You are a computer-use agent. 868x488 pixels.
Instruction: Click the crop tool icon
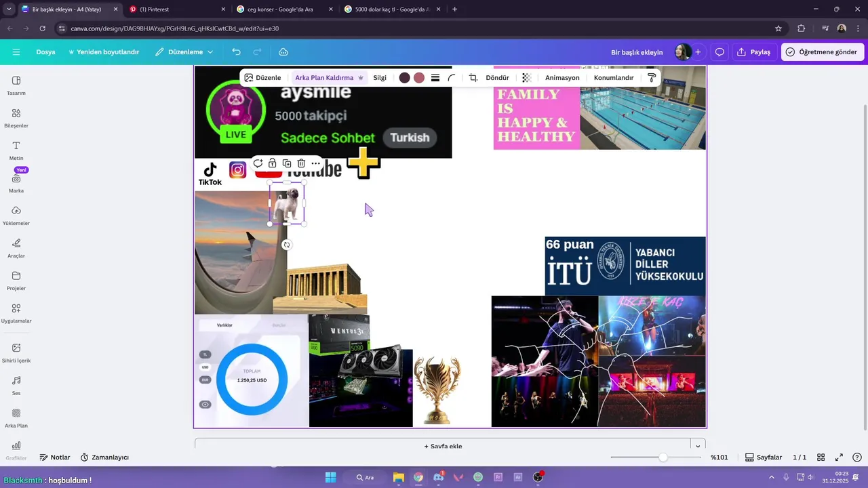(x=473, y=78)
